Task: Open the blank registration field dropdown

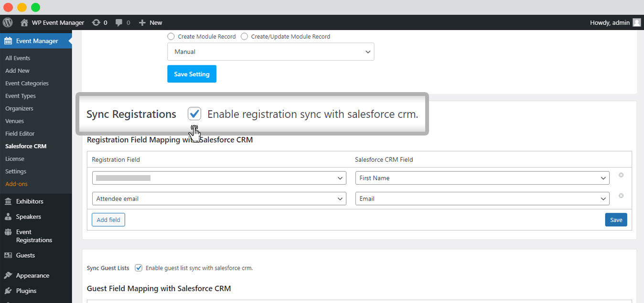Action: point(219,178)
